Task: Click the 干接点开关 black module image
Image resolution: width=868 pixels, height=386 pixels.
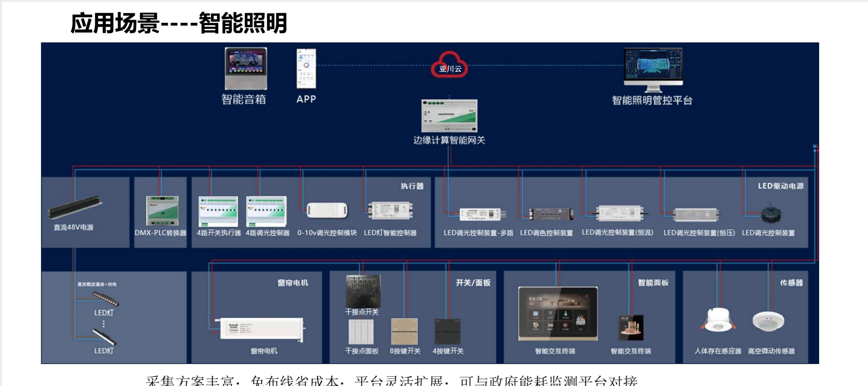Action: pyautogui.click(x=363, y=291)
